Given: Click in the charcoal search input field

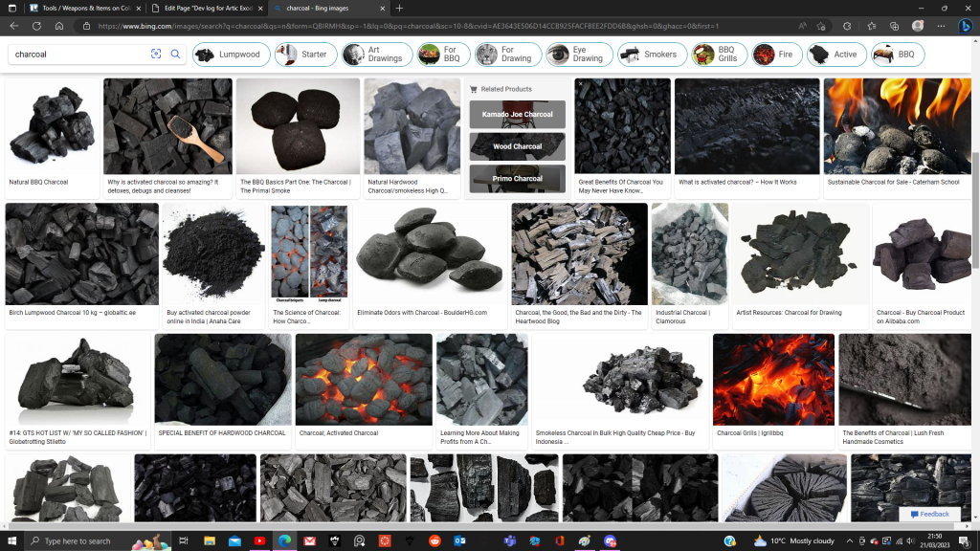Looking at the screenshot, I should click(x=77, y=55).
